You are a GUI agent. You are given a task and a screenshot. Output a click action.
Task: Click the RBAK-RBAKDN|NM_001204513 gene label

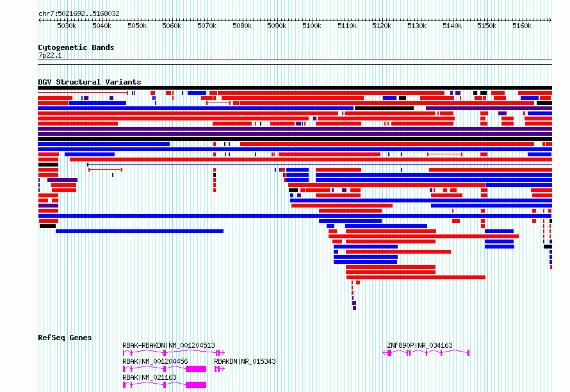point(168,345)
